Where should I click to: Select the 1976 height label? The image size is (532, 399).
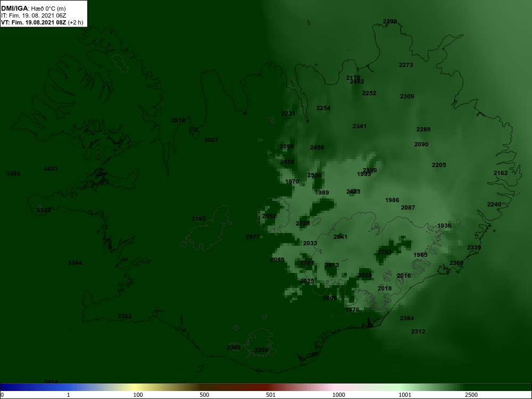click(x=352, y=310)
